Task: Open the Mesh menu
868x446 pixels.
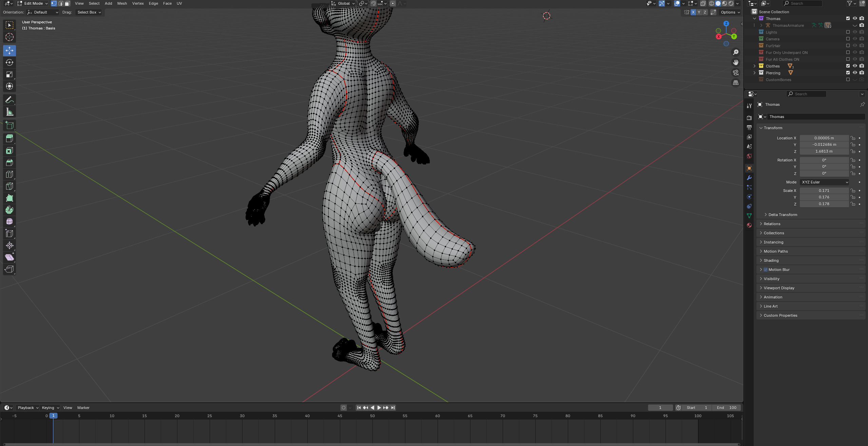Action: 122,3
